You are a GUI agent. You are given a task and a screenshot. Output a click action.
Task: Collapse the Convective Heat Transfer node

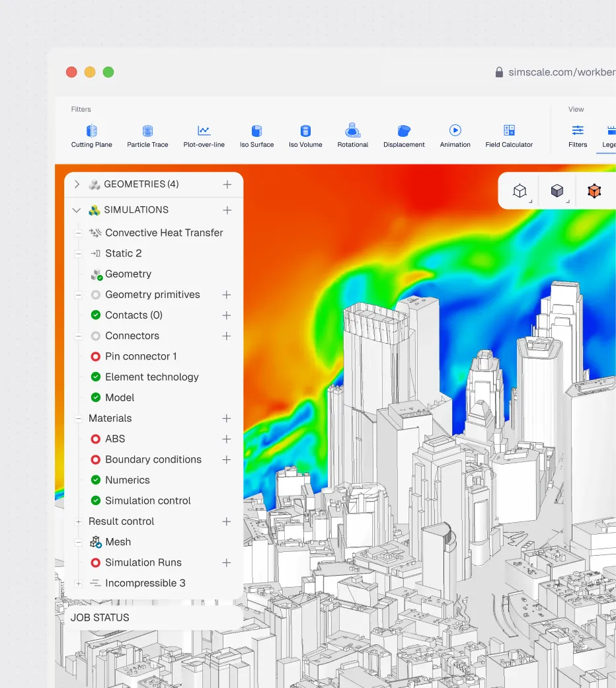(x=78, y=233)
